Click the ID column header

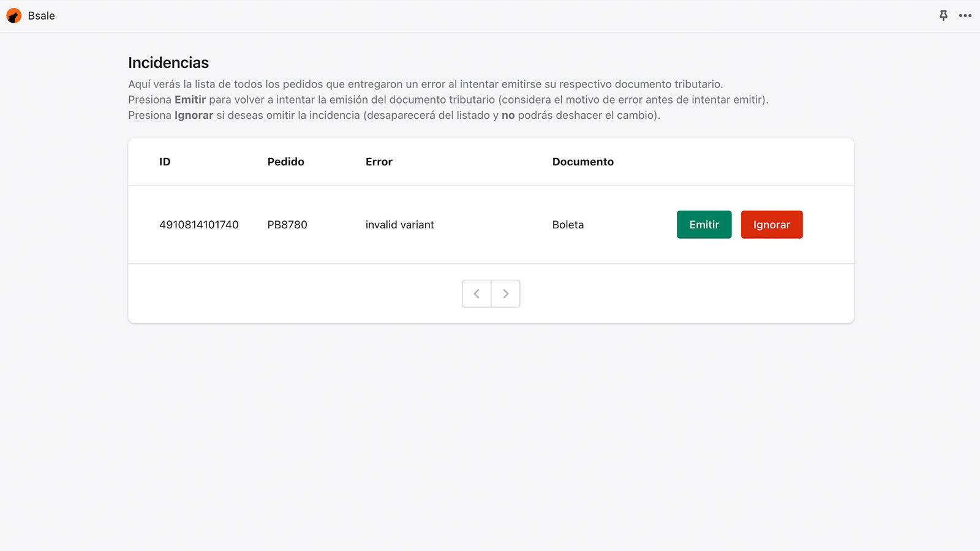(x=164, y=162)
